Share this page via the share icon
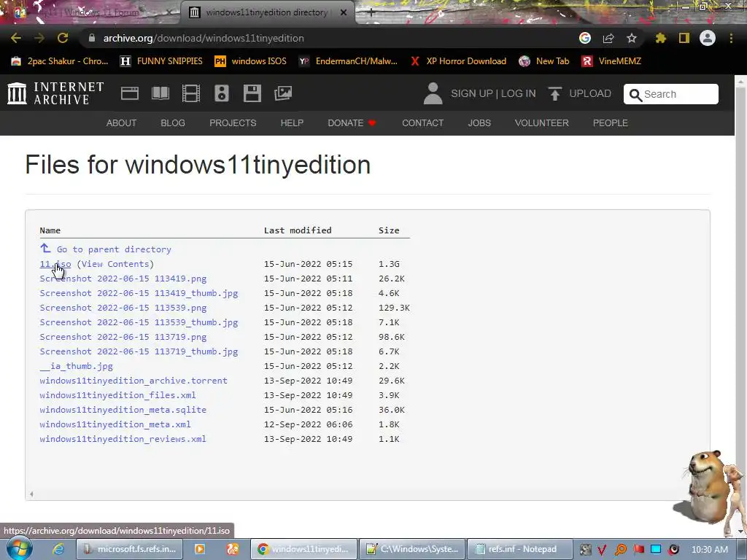Image resolution: width=747 pixels, height=560 pixels. [x=608, y=38]
